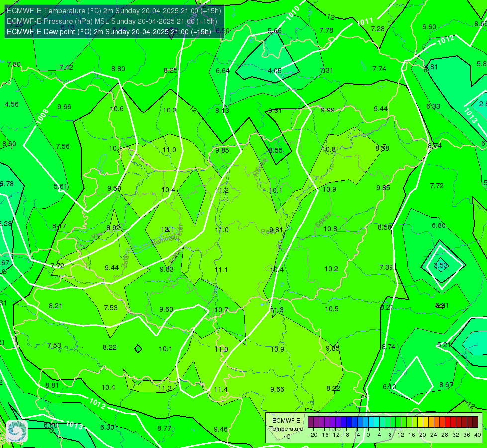Select the ECMWF-E Pressure MSL layer label
Image resolution: width=487 pixels, height=448 pixels.
pos(112,21)
